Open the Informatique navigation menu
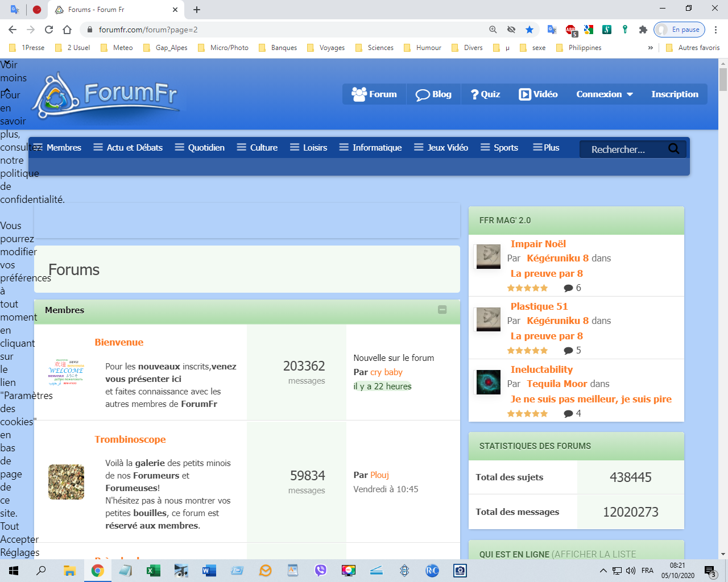The image size is (728, 582). 370,147
